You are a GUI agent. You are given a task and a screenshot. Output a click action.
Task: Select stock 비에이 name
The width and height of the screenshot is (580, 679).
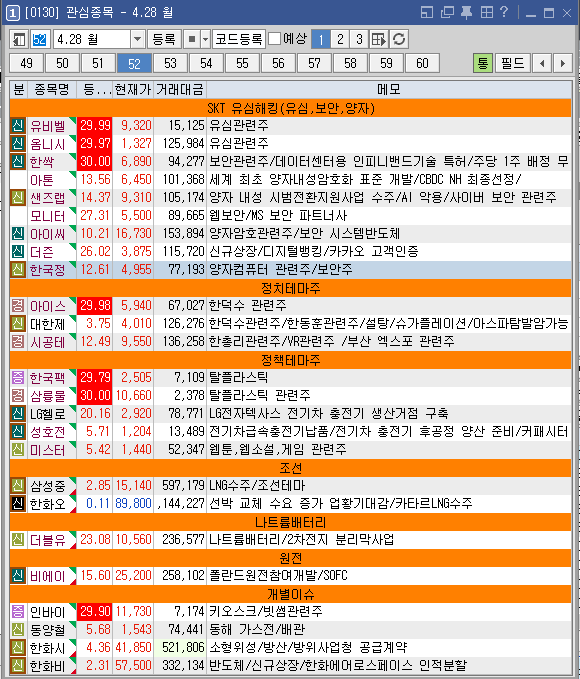point(48,576)
